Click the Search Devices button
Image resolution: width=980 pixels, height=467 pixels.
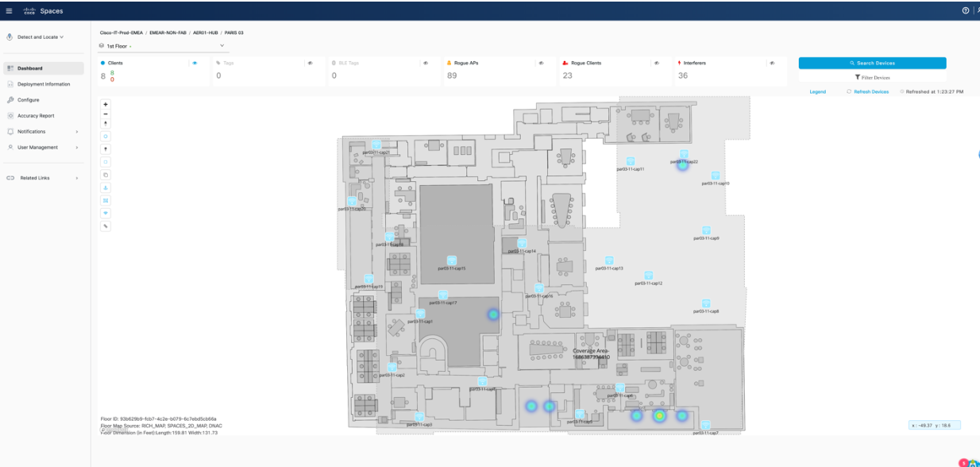[872, 63]
